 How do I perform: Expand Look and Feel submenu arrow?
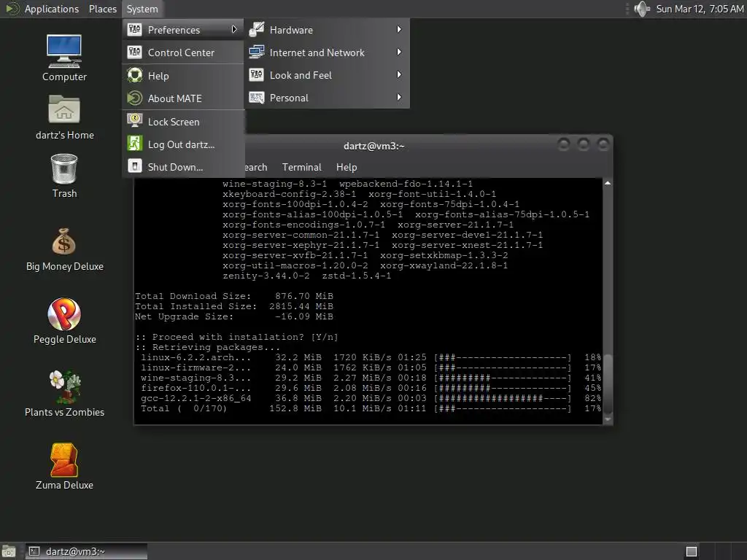399,75
